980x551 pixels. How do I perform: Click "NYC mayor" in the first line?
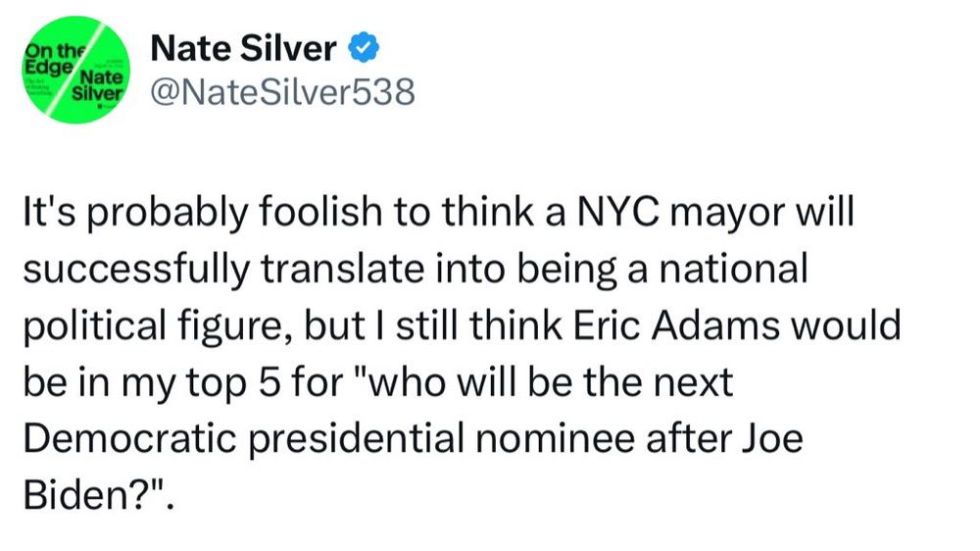(x=680, y=213)
